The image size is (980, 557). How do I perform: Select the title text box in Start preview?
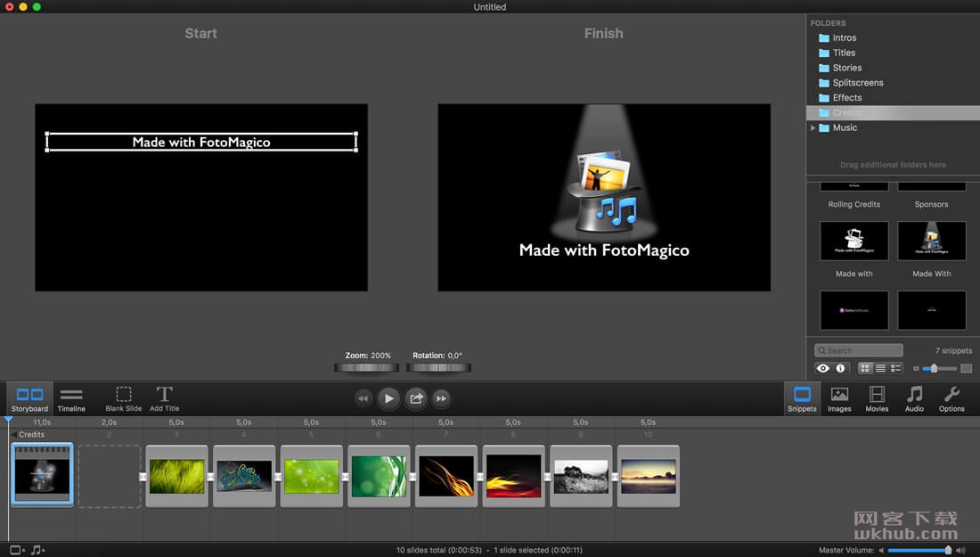[201, 142]
